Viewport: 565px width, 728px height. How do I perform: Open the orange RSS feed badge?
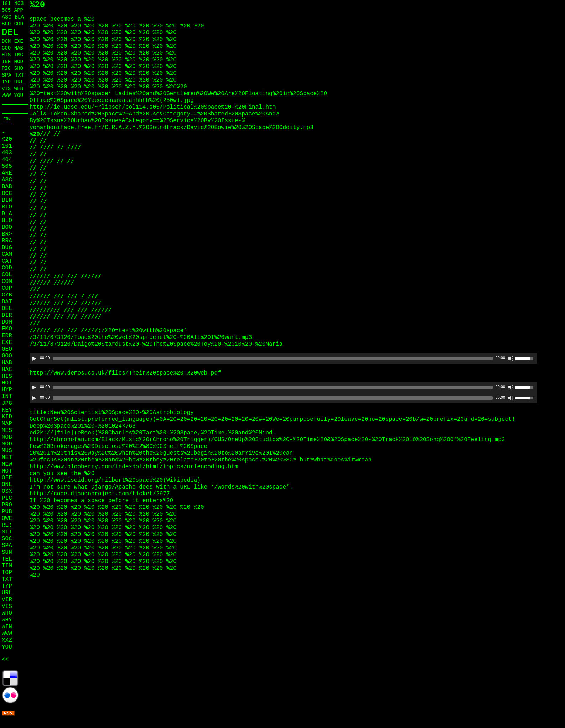(8, 713)
